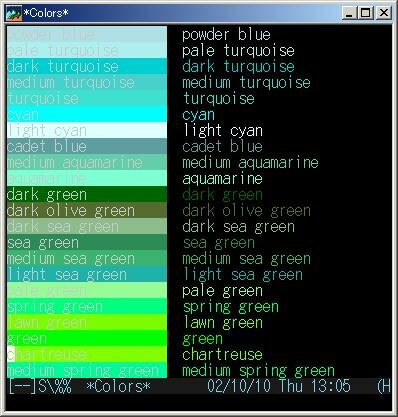Image resolution: width=398 pixels, height=417 pixels.
Task: Click the cadet blue background swatch
Action: 87,146
